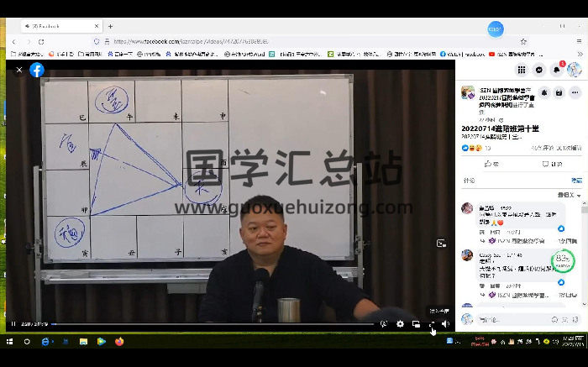588x367 pixels.
Task: Enter fullscreen mode for the video
Action: coord(432,324)
